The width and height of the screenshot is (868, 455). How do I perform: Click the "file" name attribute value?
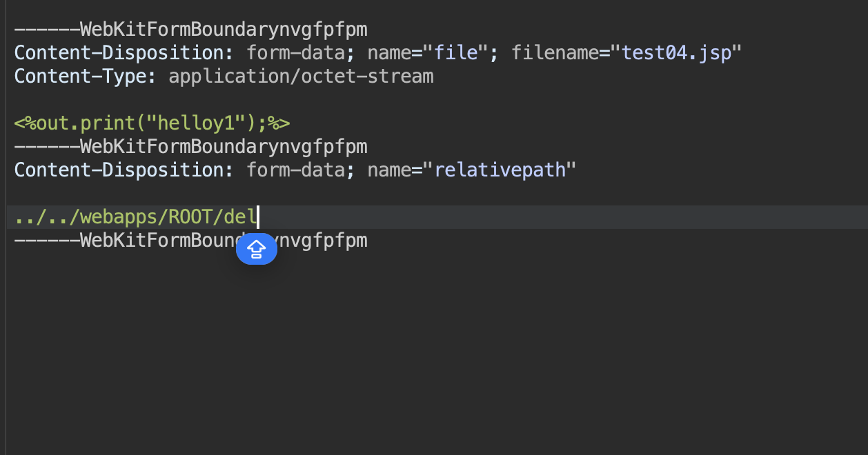(x=457, y=53)
